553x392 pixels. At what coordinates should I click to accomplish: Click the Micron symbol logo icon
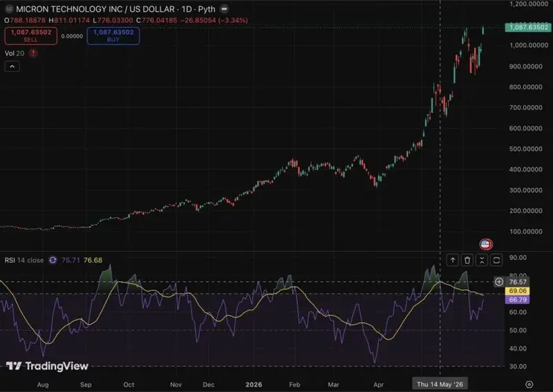(x=9, y=9)
